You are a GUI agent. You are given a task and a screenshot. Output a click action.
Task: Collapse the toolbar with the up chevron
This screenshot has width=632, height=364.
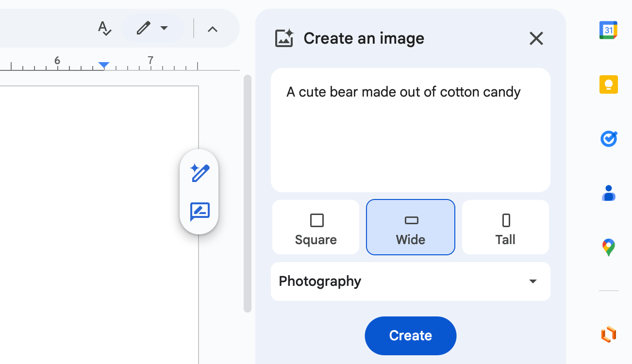(212, 29)
